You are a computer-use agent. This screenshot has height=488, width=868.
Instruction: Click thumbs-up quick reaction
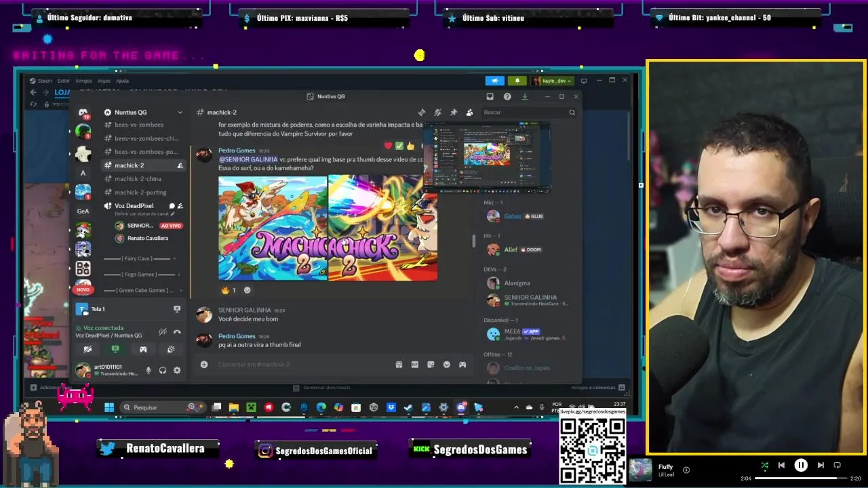coord(410,146)
